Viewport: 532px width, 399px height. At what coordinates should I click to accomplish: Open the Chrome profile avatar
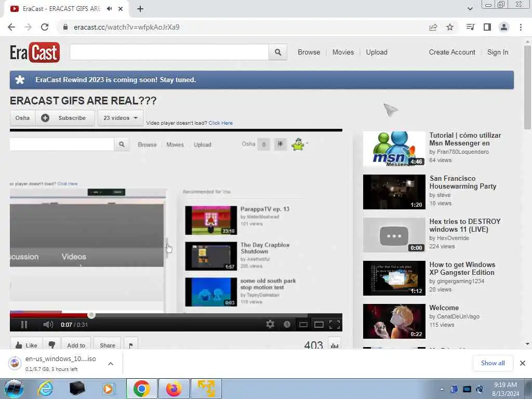coord(504,27)
